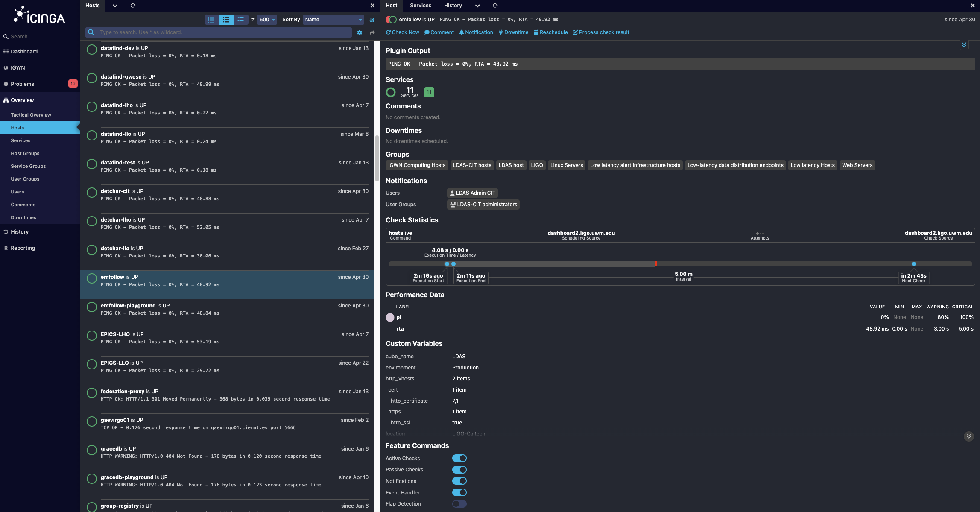Viewport: 980px width, 512px height.
Task: Open LDAS-CIT administrators user group
Action: coord(483,205)
